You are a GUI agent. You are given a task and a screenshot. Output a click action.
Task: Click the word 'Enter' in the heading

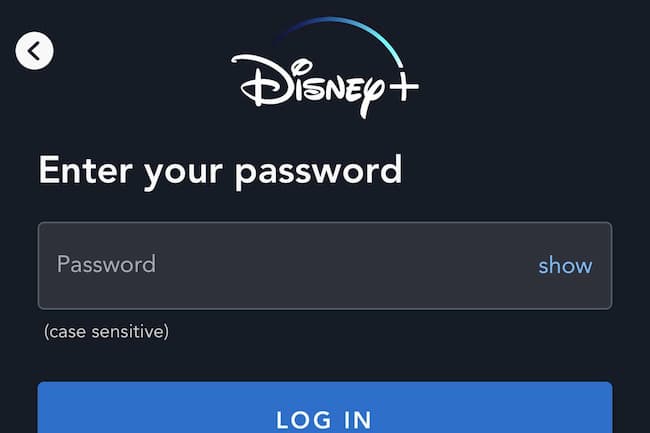[x=86, y=170]
